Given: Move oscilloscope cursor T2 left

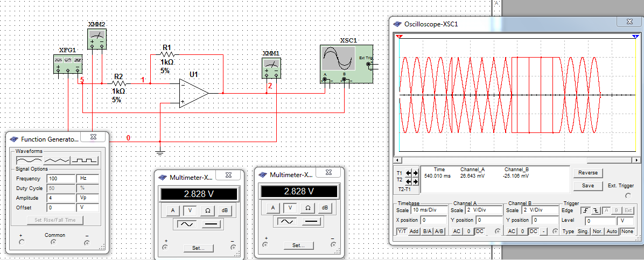Looking at the screenshot, I should 409,181.
